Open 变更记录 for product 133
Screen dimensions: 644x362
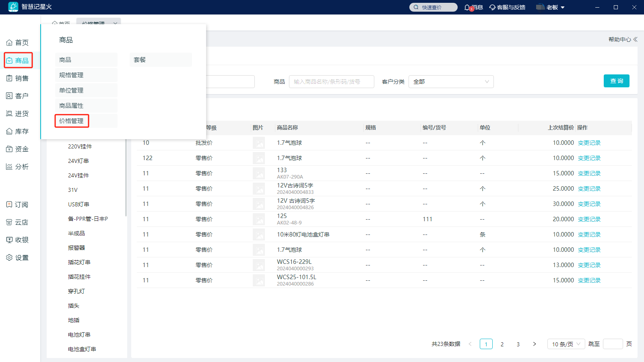coord(589,173)
